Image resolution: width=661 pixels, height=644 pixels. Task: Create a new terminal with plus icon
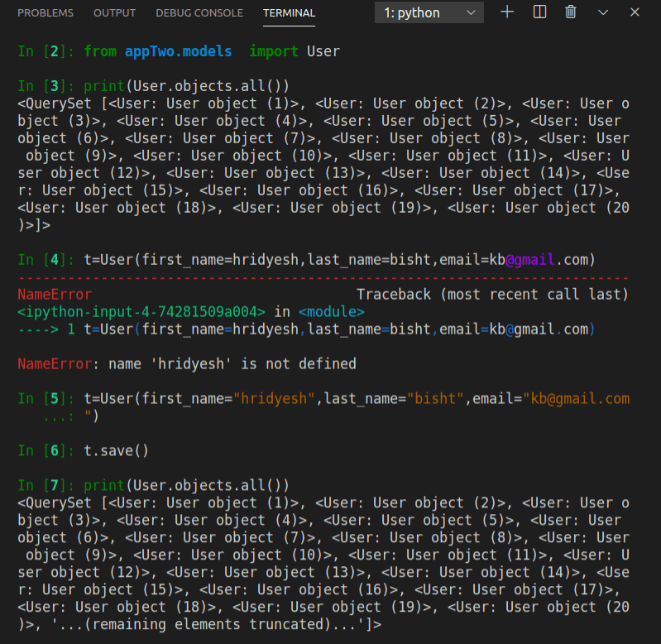pos(508,12)
